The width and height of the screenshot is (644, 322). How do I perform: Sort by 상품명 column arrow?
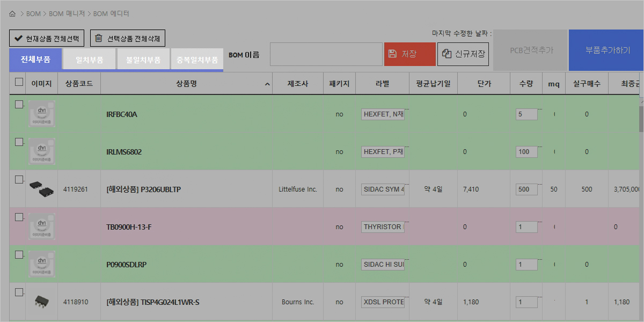267,84
